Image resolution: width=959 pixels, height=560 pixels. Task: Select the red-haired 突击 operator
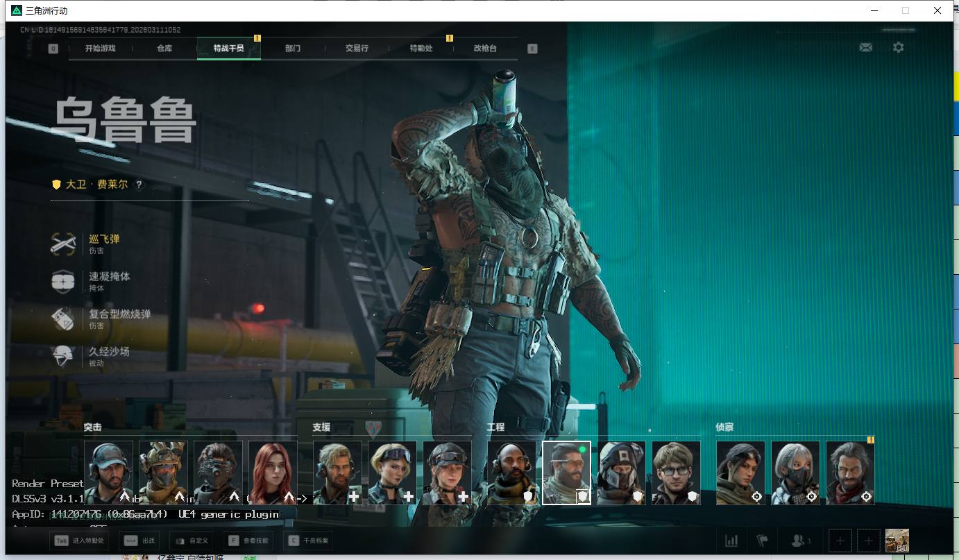coord(273,473)
